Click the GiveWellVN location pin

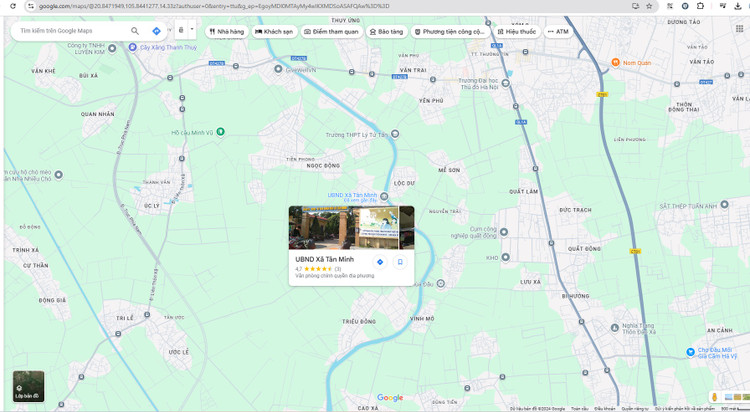(x=278, y=69)
